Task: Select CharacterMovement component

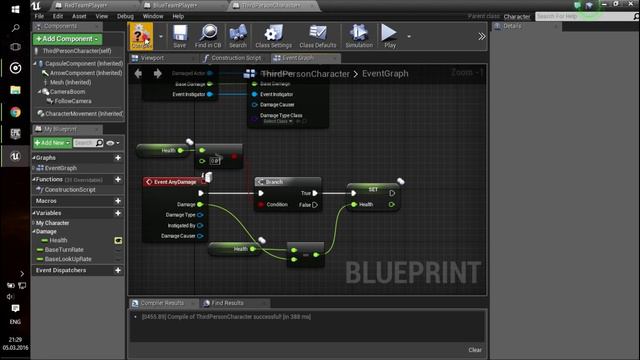Action: click(84, 114)
